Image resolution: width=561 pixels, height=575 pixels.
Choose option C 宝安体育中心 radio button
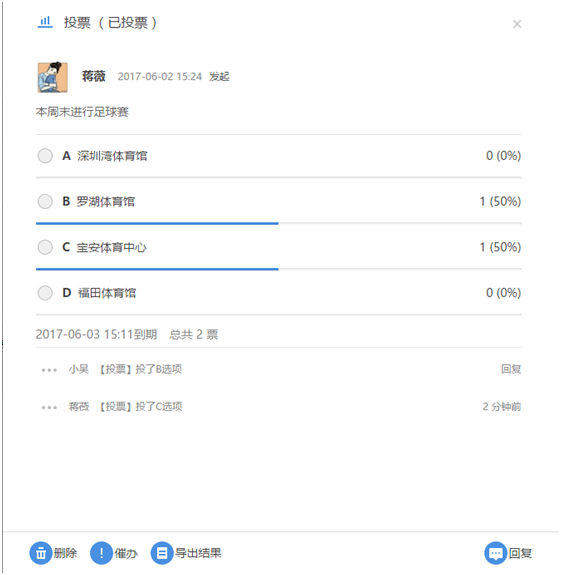pyautogui.click(x=45, y=247)
